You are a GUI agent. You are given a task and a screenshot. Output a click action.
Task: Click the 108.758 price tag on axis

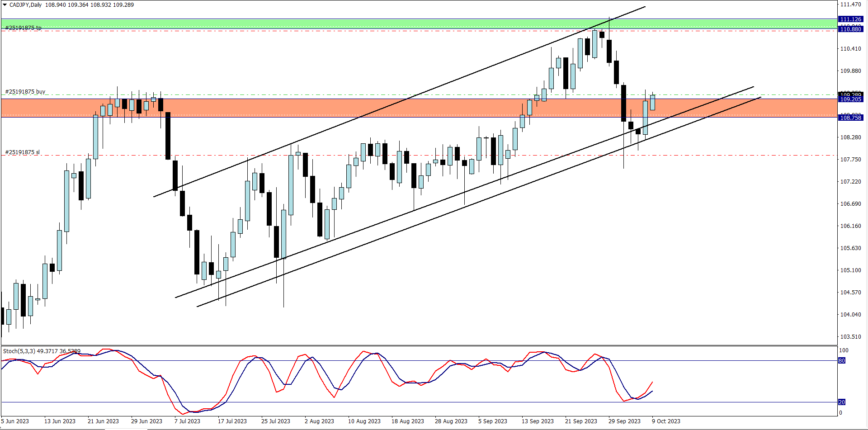851,118
